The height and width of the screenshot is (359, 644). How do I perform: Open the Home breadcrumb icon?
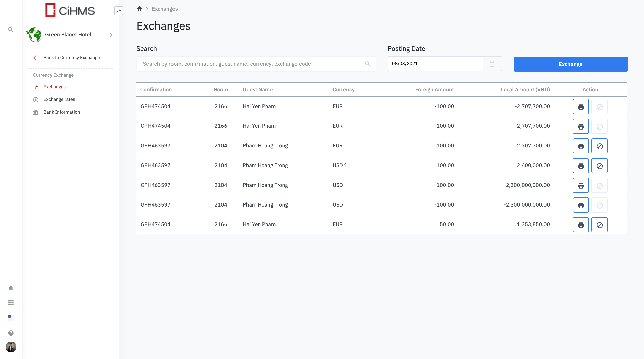coord(139,8)
